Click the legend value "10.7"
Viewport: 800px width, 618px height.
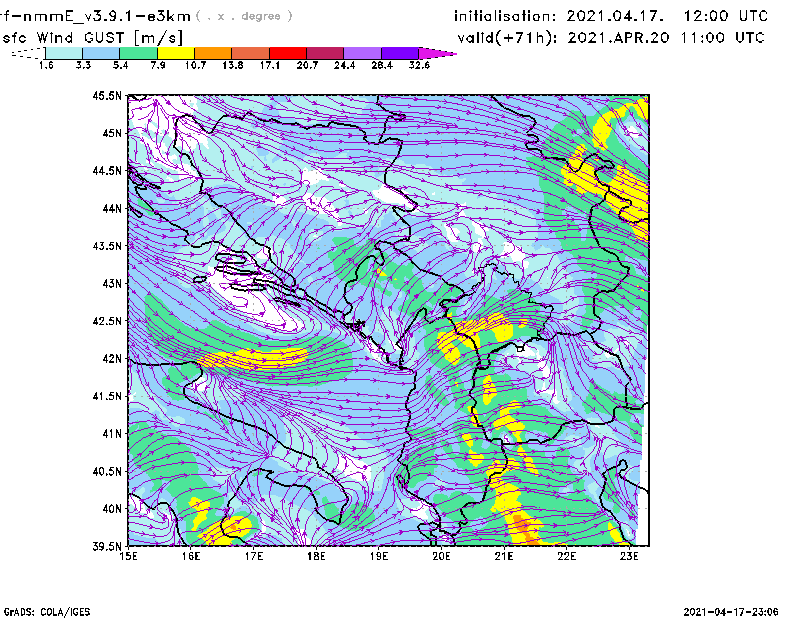tap(195, 65)
